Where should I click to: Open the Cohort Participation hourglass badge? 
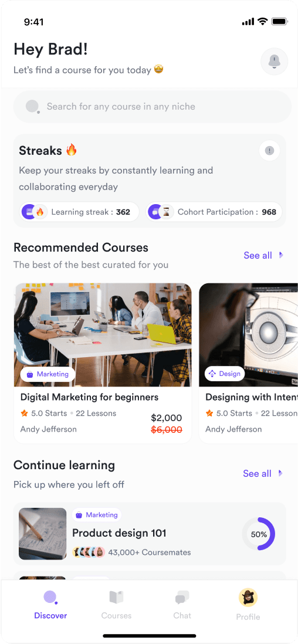click(x=214, y=212)
